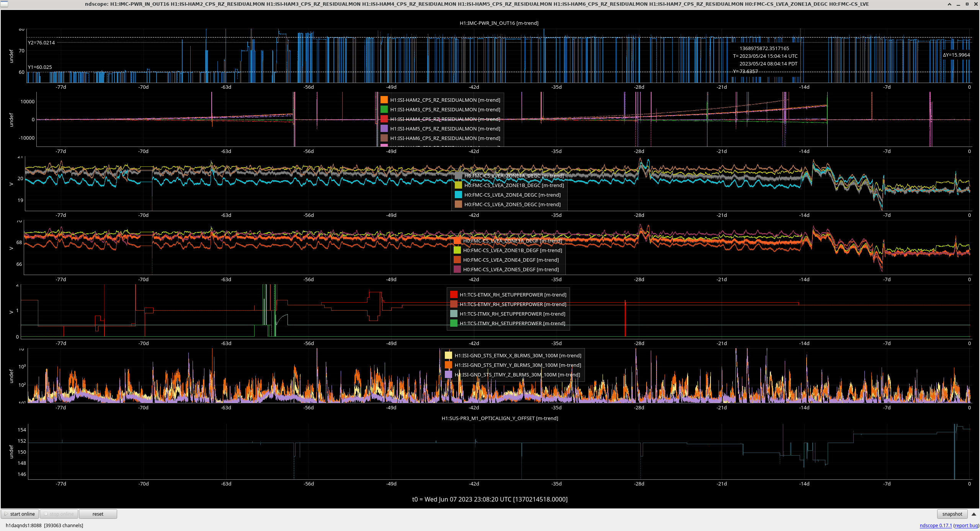
Task: Click the reset button
Action: click(x=98, y=514)
